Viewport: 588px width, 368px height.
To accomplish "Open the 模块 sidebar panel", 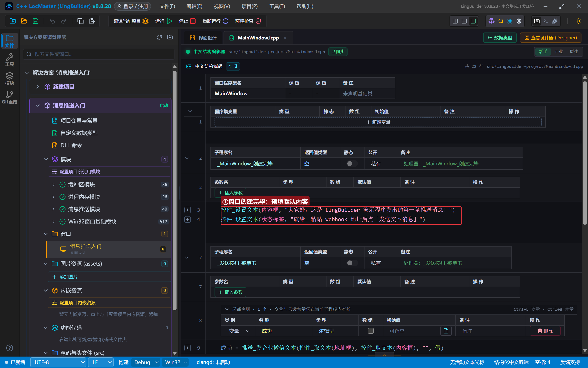I will [9, 79].
